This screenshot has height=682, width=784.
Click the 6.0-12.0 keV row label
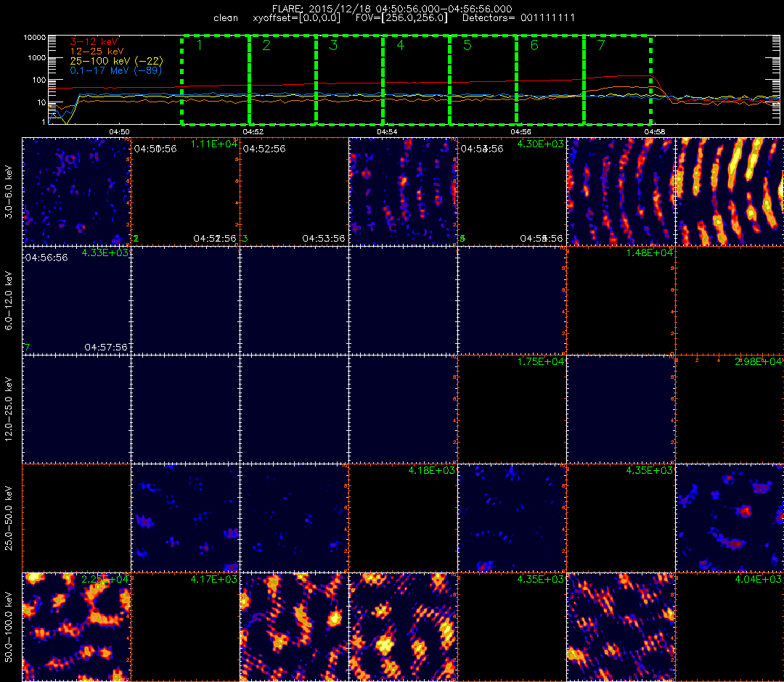(x=9, y=301)
